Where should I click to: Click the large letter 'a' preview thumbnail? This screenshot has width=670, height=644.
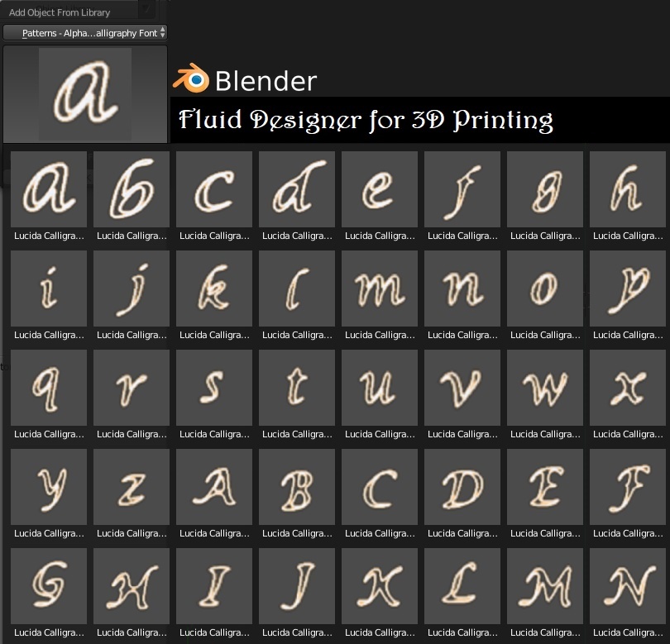(x=84, y=94)
